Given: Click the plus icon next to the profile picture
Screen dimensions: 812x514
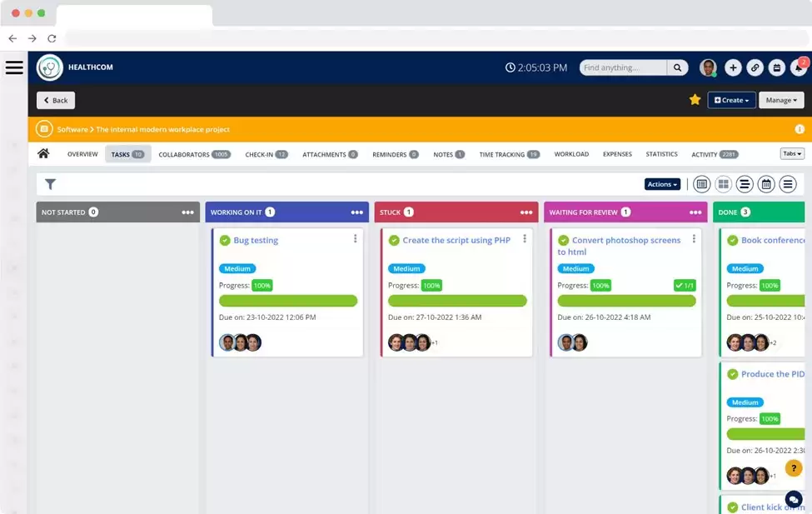Looking at the screenshot, I should coord(733,67).
